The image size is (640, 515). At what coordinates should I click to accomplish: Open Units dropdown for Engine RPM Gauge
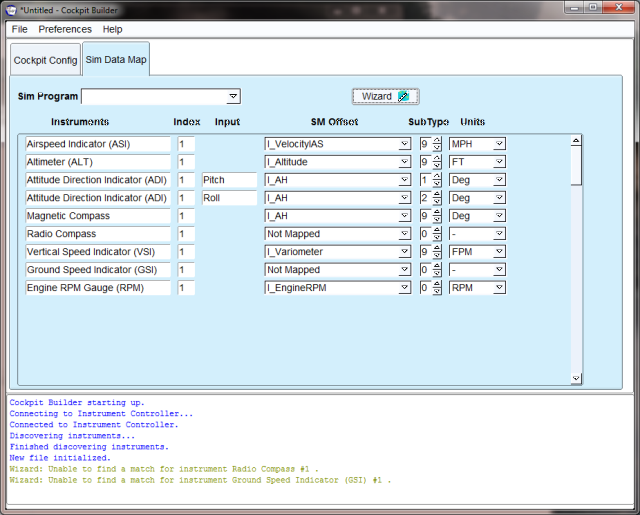click(499, 288)
